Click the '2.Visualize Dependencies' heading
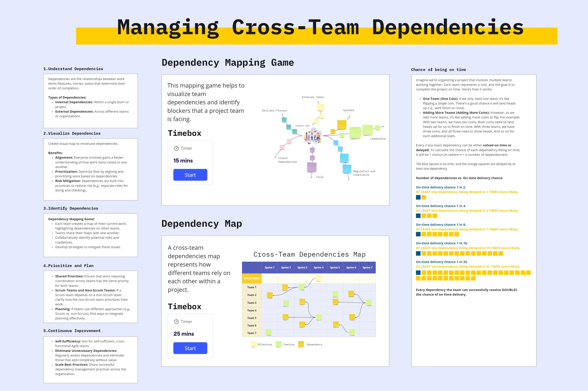 [x=72, y=133]
